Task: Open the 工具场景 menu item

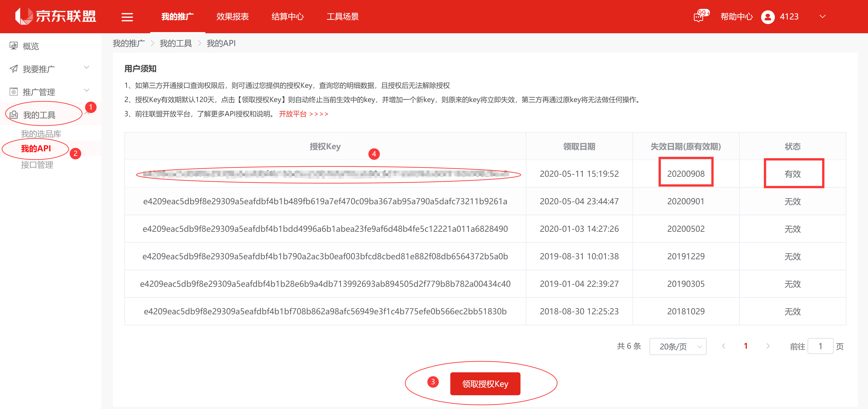Action: pos(343,16)
